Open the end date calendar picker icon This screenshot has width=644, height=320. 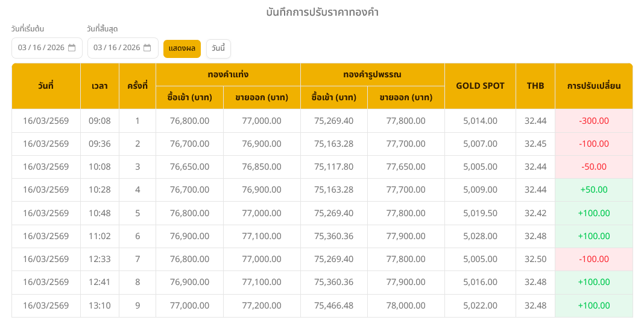(x=147, y=48)
